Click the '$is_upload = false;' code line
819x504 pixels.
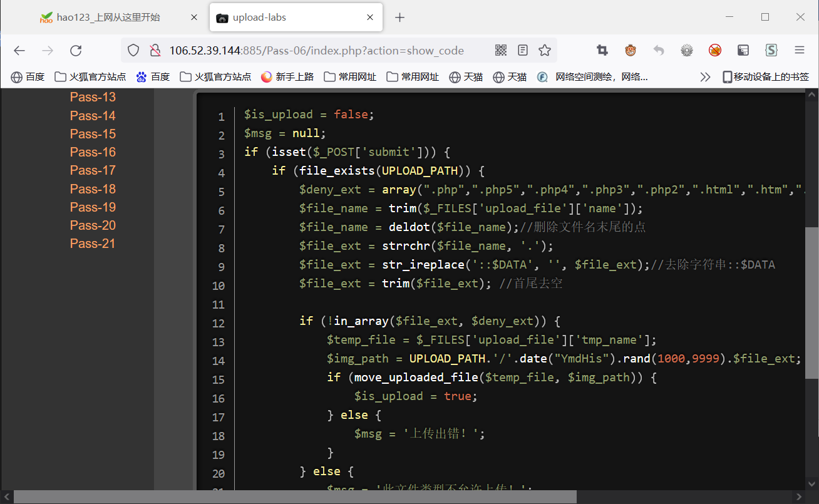(309, 115)
